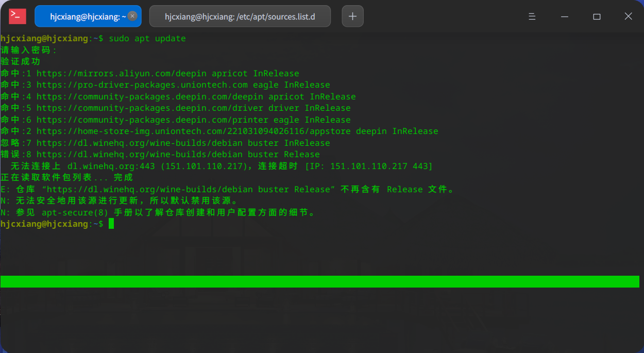The height and width of the screenshot is (353, 644).
Task: Switch to the sources.list.d tab
Action: coord(240,16)
